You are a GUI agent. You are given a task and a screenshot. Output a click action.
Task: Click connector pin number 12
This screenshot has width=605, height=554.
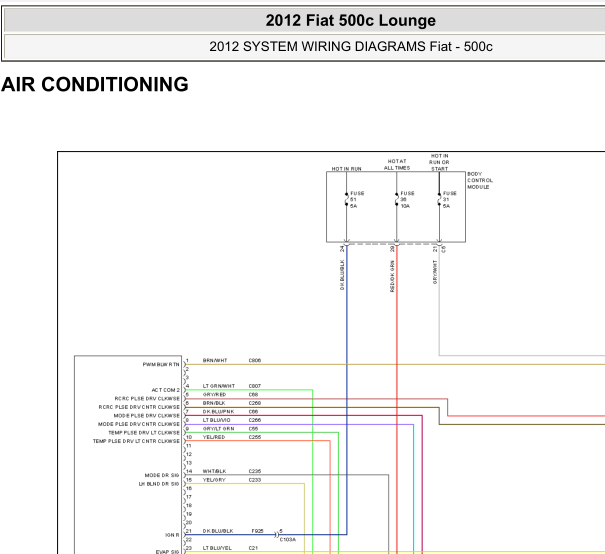coord(189,454)
